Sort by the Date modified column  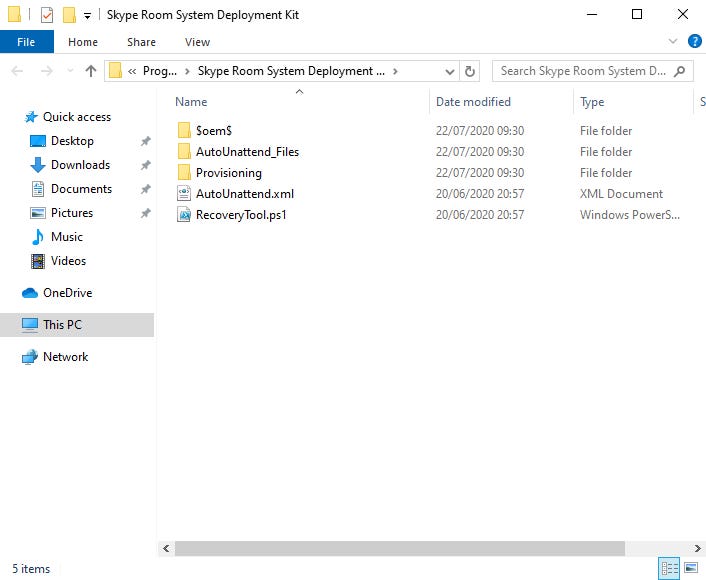point(473,102)
